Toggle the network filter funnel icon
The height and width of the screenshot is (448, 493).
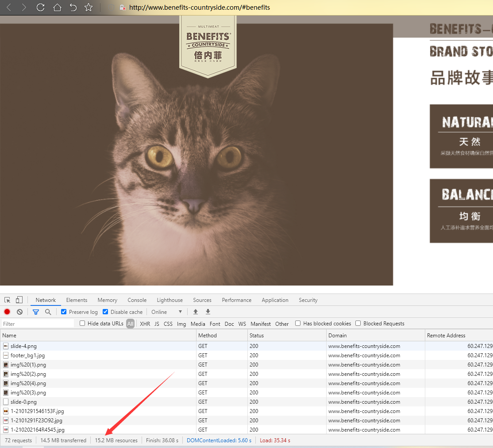[x=36, y=312]
